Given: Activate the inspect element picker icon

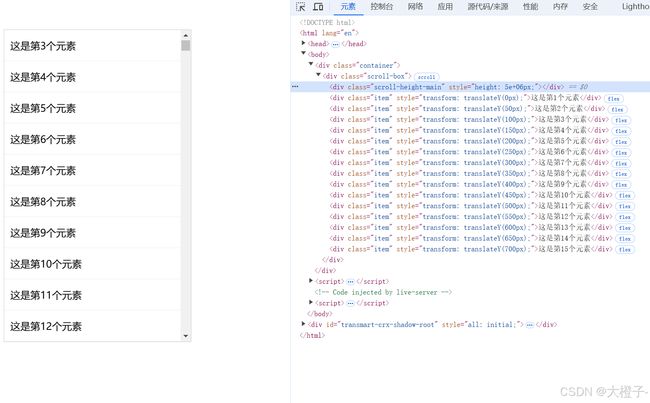Looking at the screenshot, I should [x=301, y=7].
